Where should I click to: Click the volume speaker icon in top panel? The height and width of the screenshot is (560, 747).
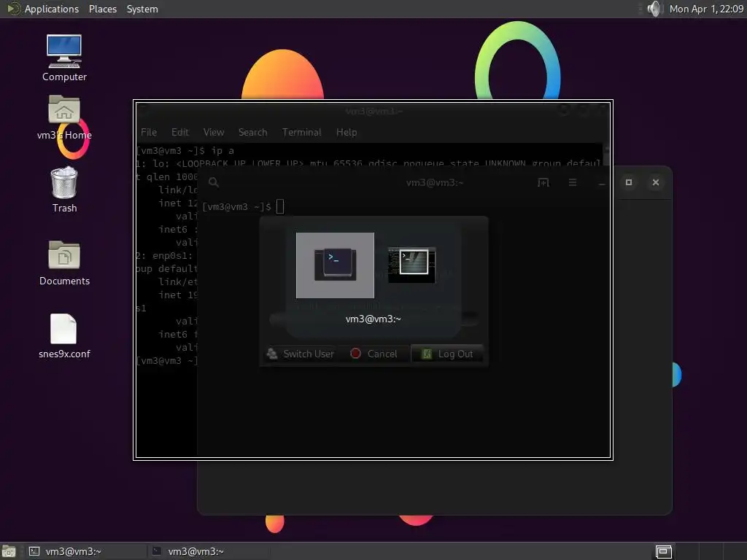[655, 9]
